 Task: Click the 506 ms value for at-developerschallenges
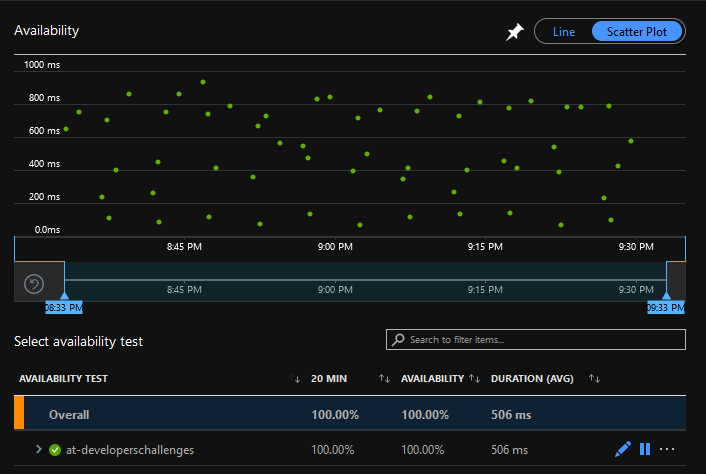509,450
